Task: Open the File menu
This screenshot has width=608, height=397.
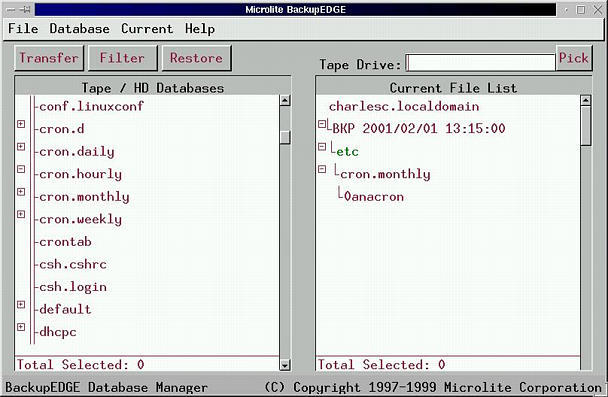Action: [23, 29]
